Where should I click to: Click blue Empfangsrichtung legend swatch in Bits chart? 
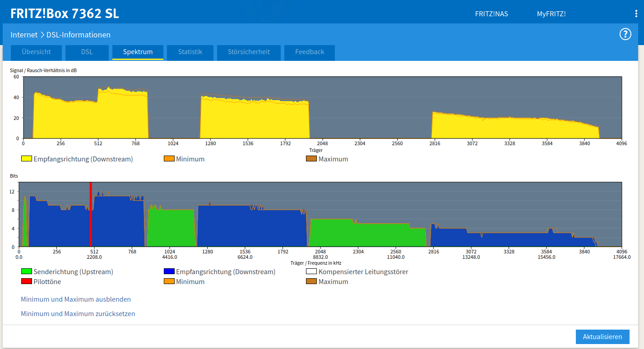point(169,271)
